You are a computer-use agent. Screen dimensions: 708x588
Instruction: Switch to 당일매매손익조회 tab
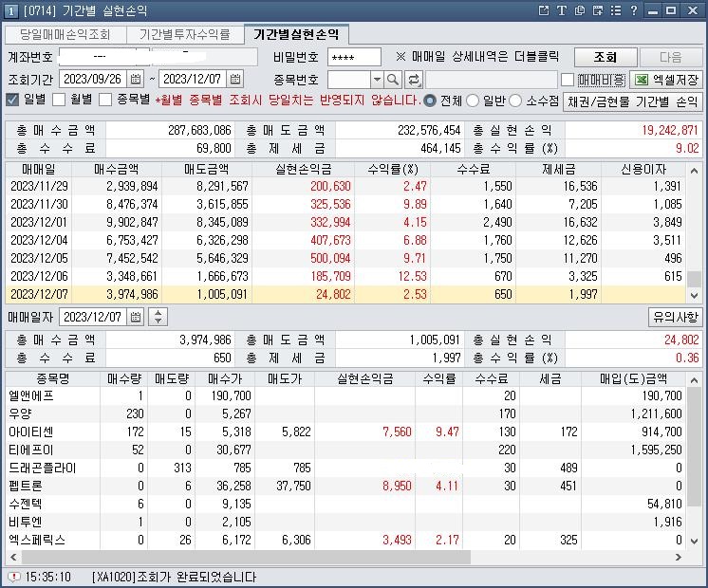click(65, 35)
